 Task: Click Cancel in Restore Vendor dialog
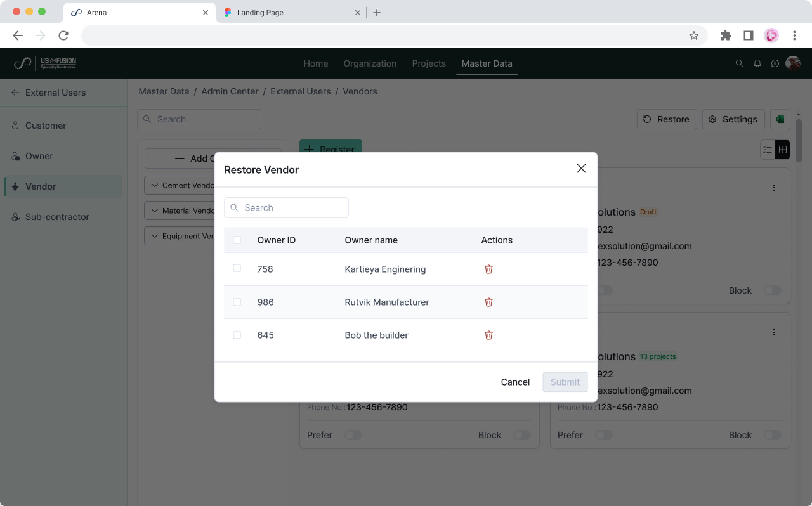pyautogui.click(x=515, y=382)
